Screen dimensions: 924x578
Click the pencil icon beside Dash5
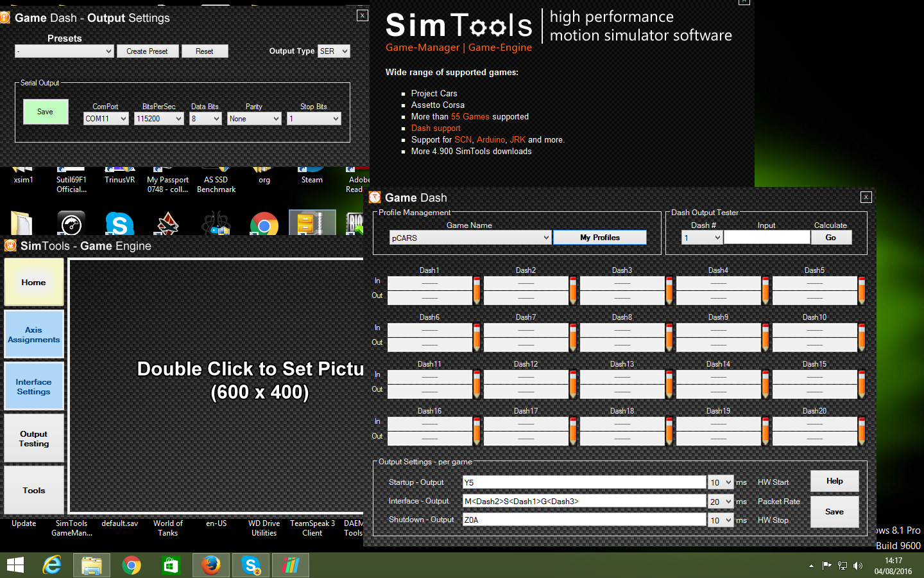point(862,290)
